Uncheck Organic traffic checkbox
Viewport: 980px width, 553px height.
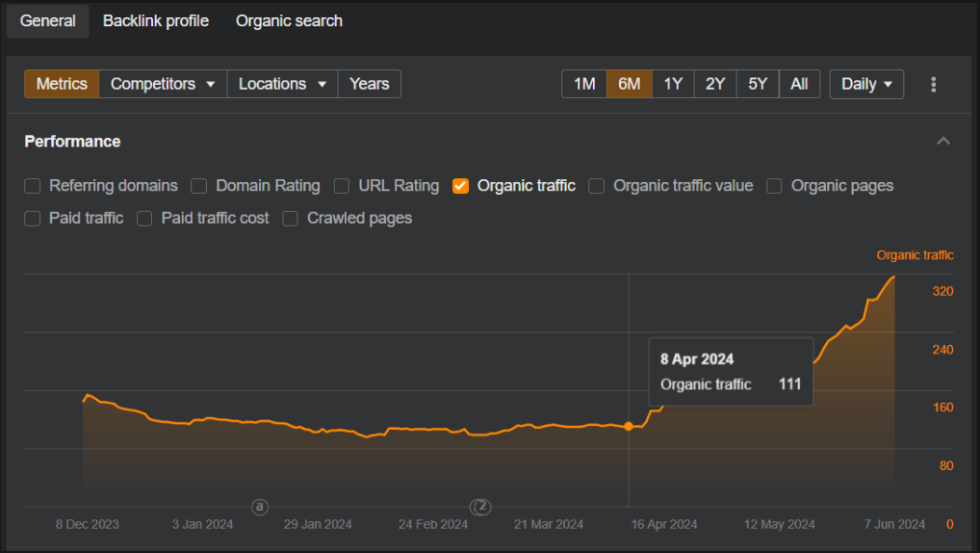click(460, 186)
